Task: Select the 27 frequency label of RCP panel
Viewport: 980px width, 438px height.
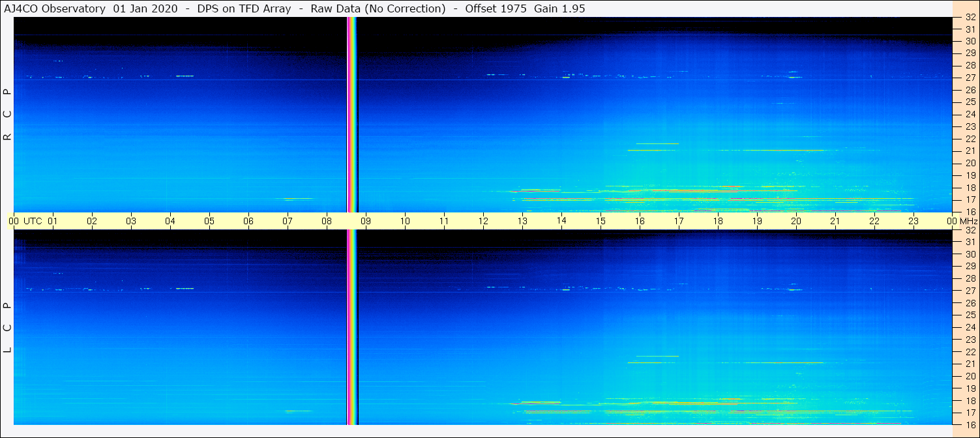Action: tap(970, 78)
